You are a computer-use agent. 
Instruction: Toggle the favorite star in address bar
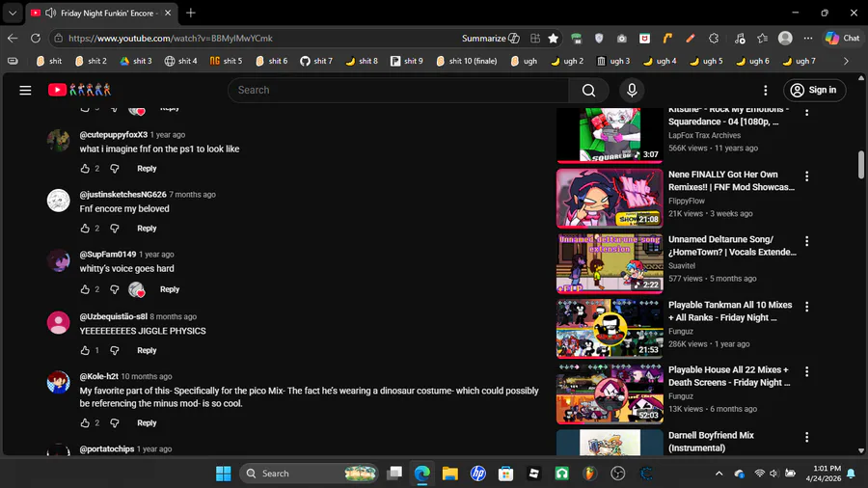(553, 39)
